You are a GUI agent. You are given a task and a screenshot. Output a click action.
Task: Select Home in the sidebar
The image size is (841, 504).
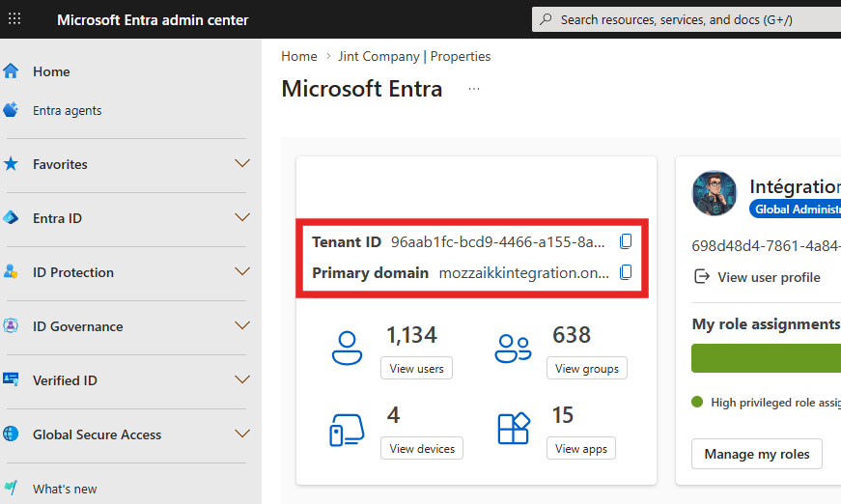click(51, 71)
